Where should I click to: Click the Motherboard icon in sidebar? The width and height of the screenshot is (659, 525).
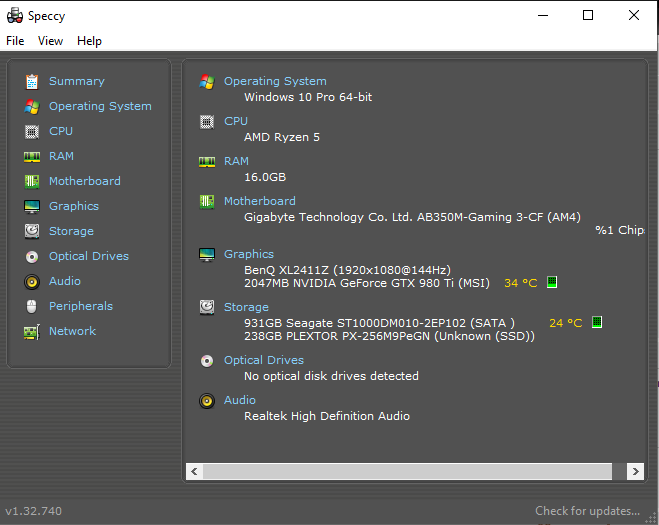[32, 181]
